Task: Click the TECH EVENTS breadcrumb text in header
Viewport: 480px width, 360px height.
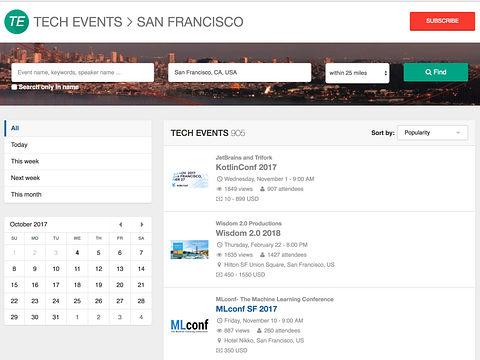Action: (x=78, y=22)
